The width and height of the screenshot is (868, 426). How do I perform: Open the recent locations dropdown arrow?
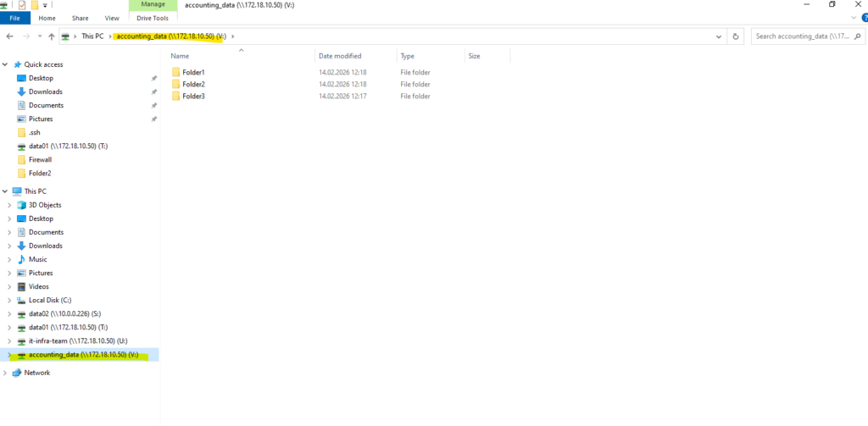click(39, 36)
